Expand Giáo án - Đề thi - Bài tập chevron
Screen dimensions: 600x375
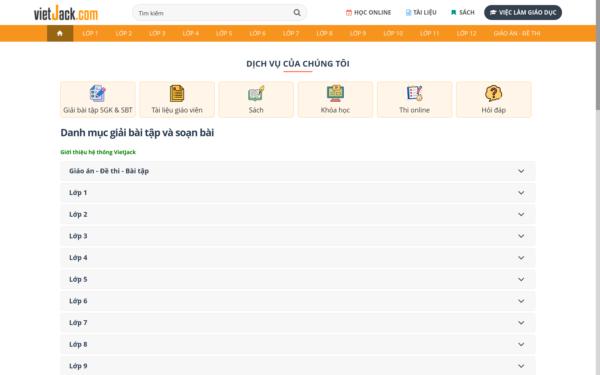(521, 171)
